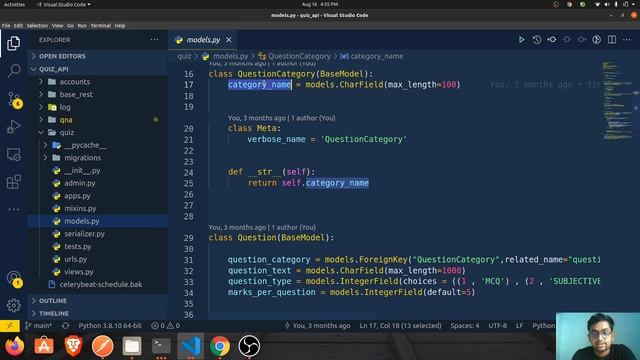Open the Manage settings gear

click(x=13, y=305)
